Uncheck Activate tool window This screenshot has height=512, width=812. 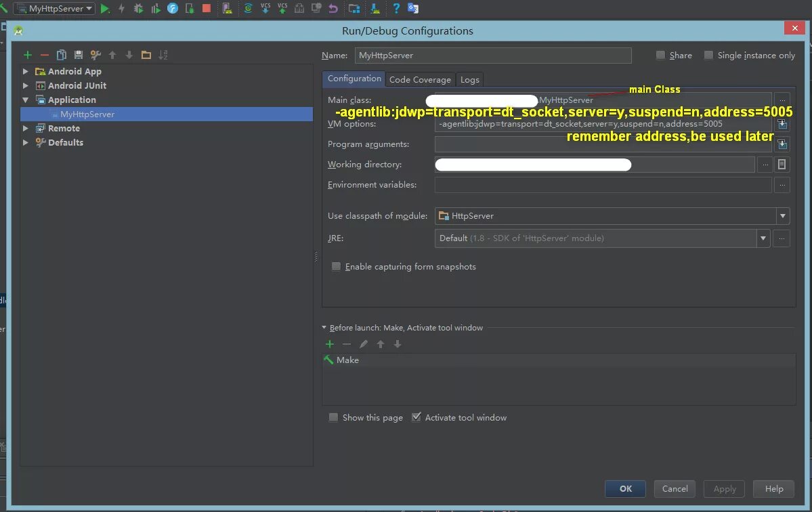(x=417, y=417)
